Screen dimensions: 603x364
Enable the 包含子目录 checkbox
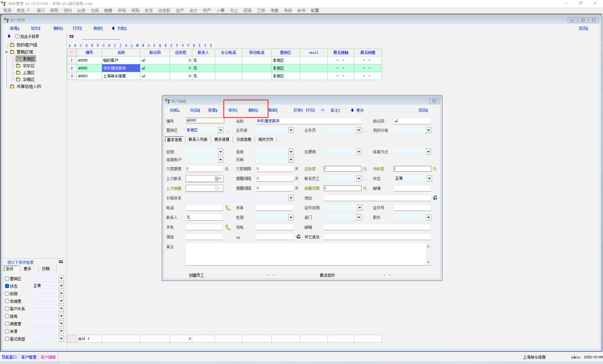(x=18, y=36)
